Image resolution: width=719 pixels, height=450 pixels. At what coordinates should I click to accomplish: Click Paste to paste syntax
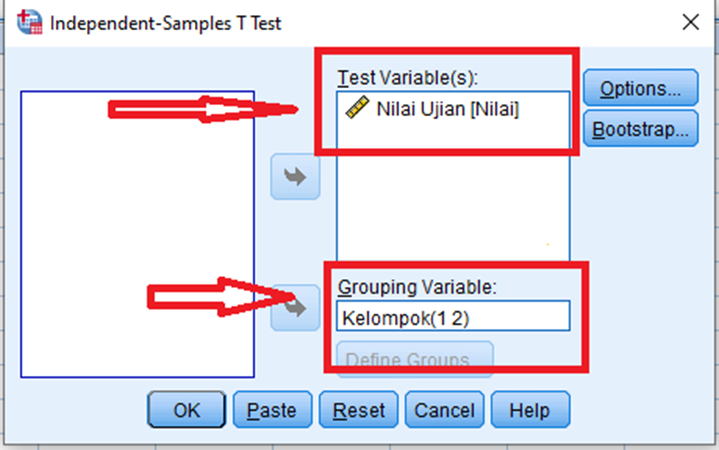tap(272, 410)
